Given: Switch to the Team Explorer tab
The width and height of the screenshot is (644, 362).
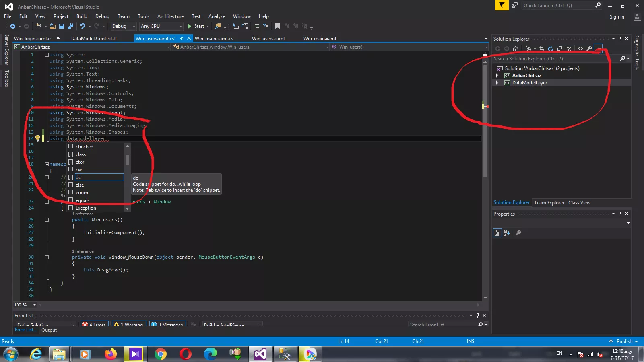Looking at the screenshot, I should [549, 203].
